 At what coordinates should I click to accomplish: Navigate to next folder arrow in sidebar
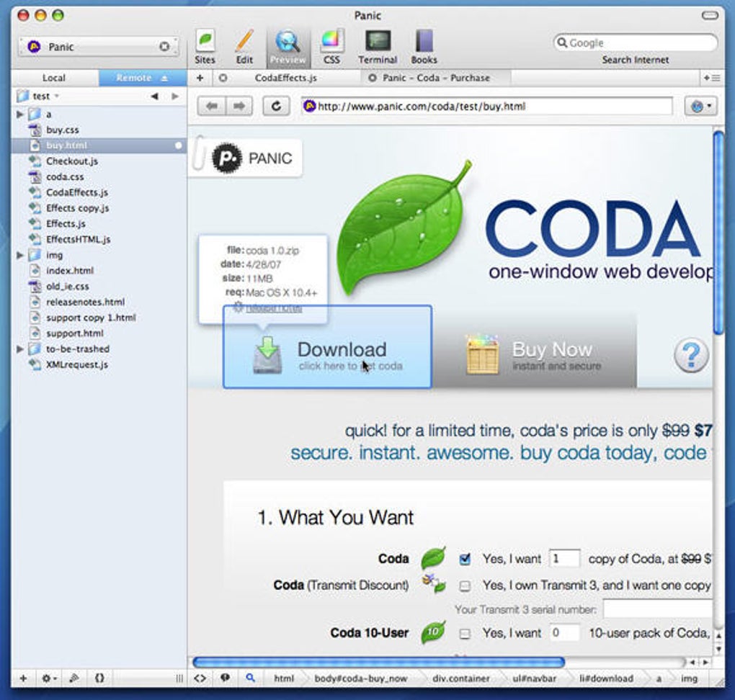pyautogui.click(x=175, y=96)
